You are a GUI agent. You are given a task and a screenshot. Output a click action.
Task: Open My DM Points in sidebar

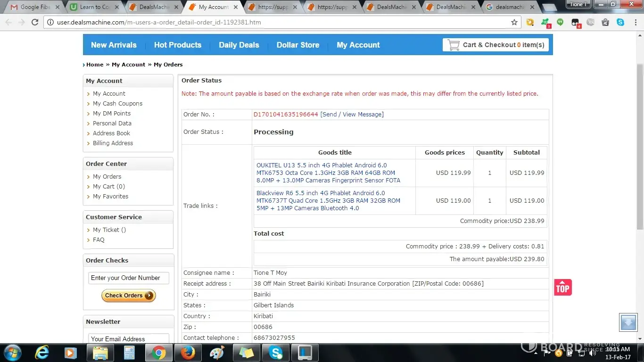(x=112, y=113)
